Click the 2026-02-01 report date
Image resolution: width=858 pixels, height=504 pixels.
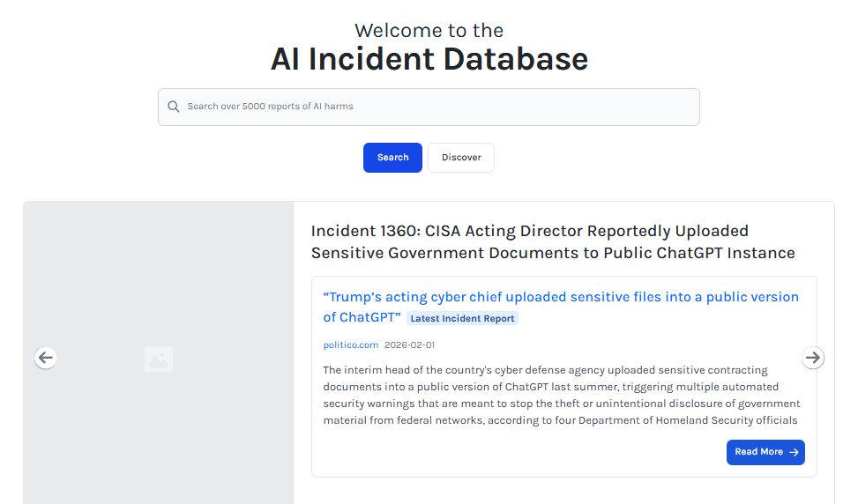coord(409,345)
